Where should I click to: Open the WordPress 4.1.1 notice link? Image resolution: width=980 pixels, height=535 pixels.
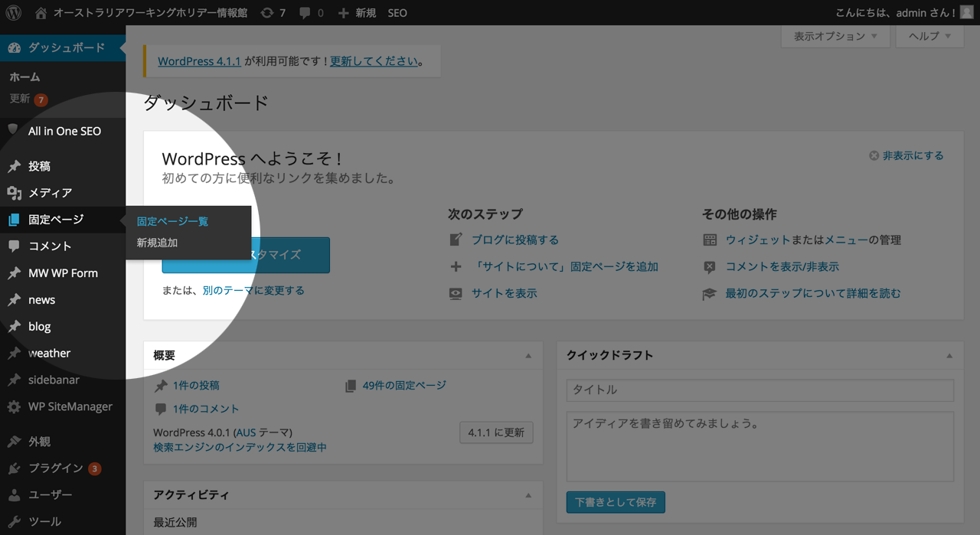(199, 61)
